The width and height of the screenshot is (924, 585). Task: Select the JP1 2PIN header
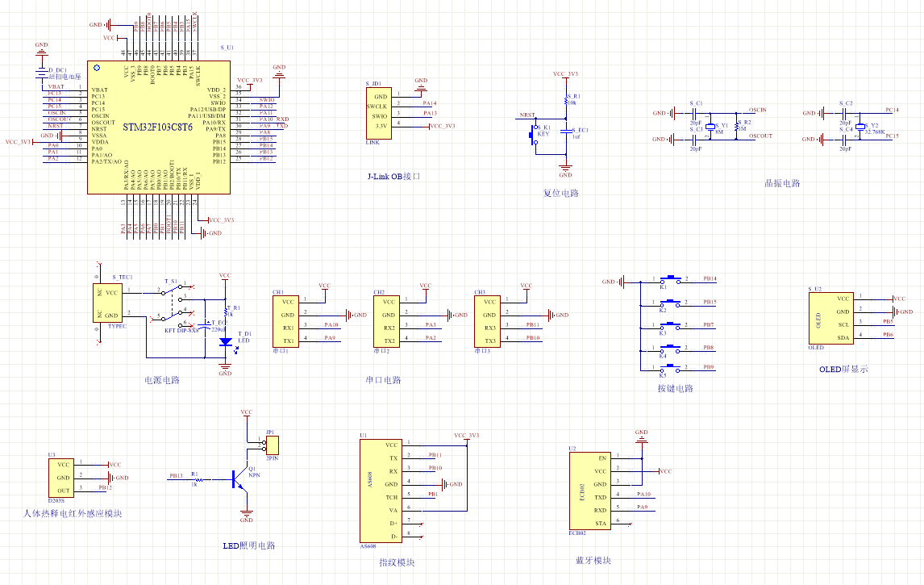(273, 445)
